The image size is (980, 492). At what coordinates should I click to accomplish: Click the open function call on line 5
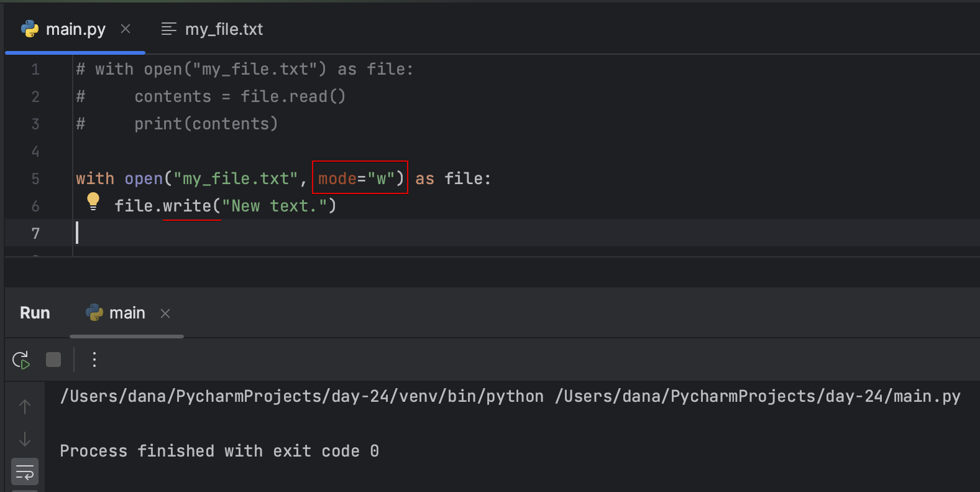point(144,179)
